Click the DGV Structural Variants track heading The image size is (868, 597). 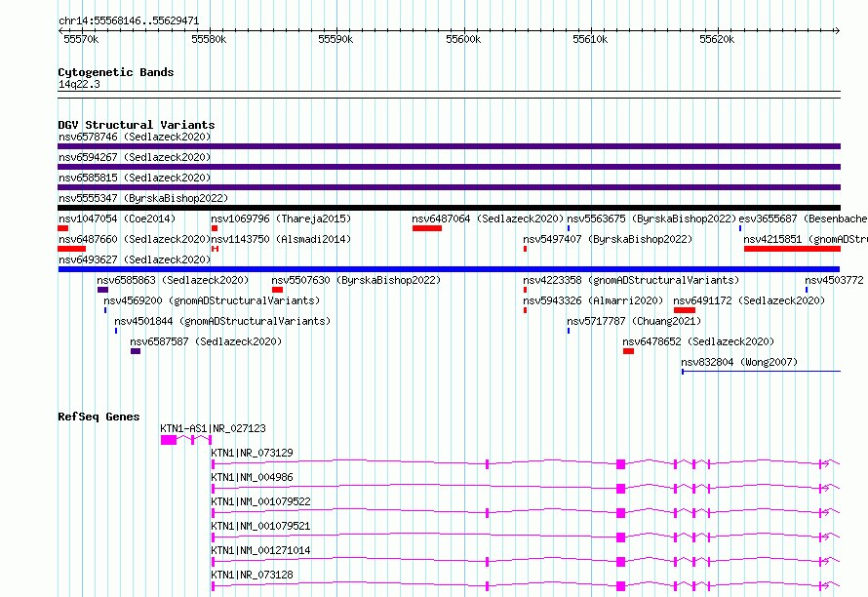pyautogui.click(x=137, y=125)
